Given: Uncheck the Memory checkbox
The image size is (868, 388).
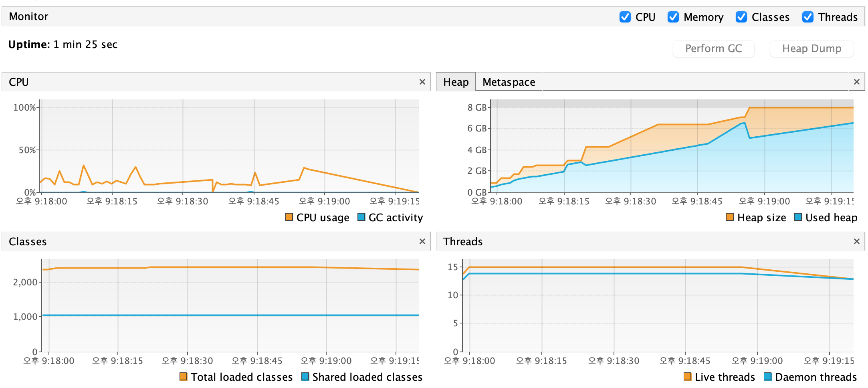Looking at the screenshot, I should pos(673,17).
